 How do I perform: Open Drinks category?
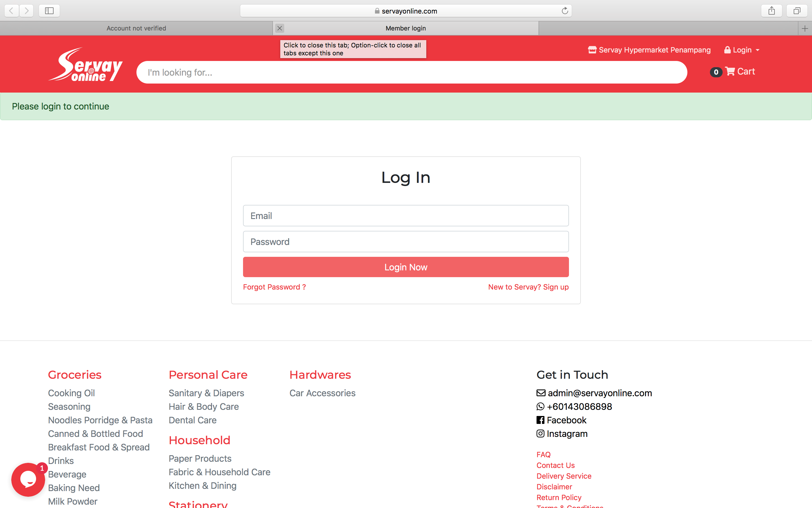point(61,461)
